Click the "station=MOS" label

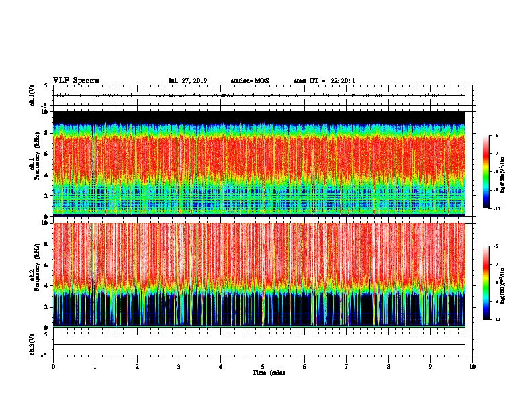[x=250, y=81]
